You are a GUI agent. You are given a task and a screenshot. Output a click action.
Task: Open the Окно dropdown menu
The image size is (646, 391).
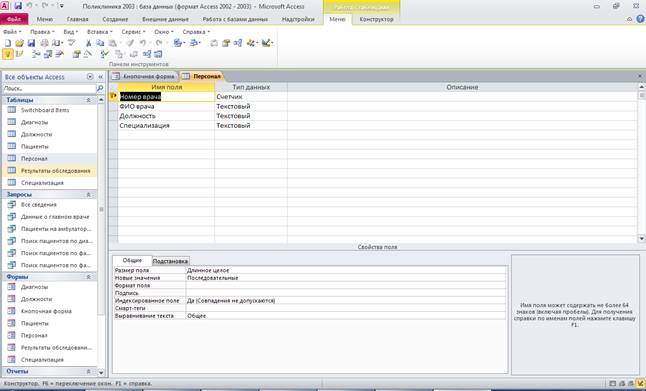pyautogui.click(x=164, y=32)
